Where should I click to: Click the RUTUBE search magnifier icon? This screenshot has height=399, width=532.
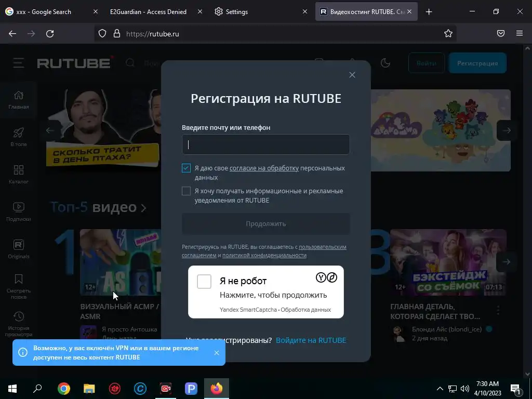coord(130,63)
